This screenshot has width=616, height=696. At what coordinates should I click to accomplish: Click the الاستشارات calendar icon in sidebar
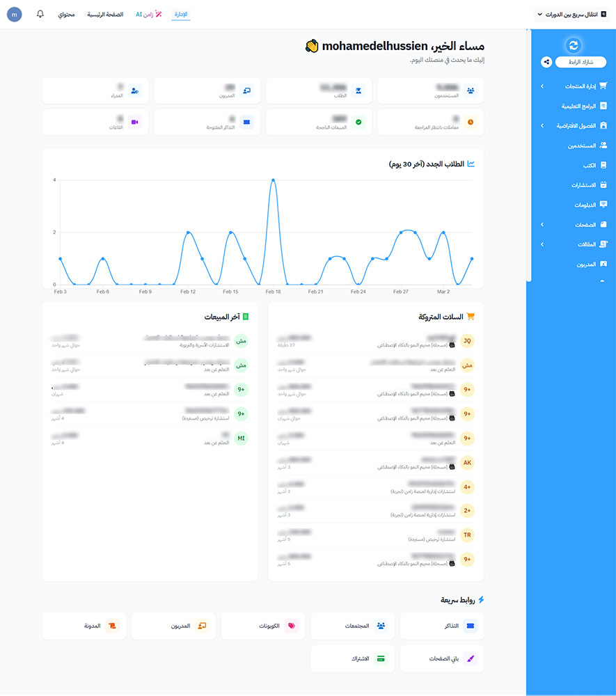603,185
